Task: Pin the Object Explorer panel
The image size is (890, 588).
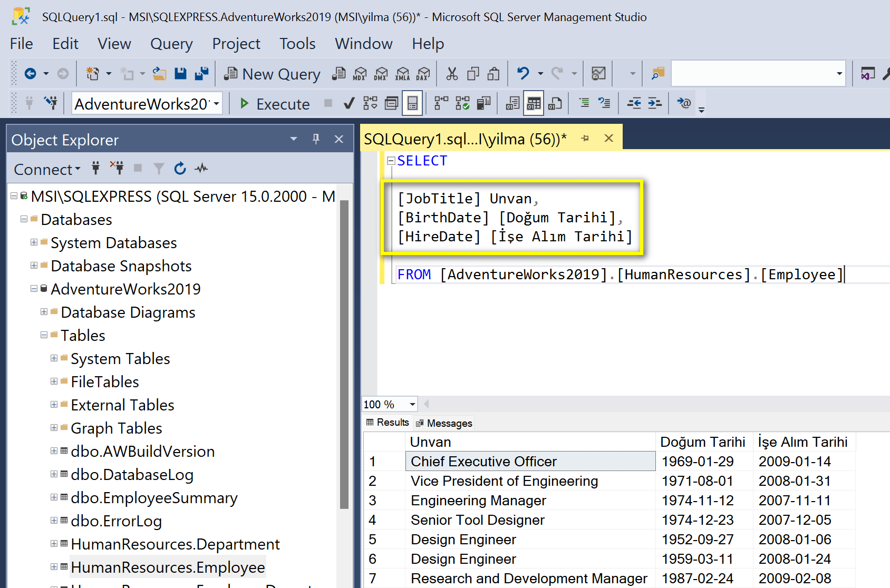Action: (x=316, y=139)
